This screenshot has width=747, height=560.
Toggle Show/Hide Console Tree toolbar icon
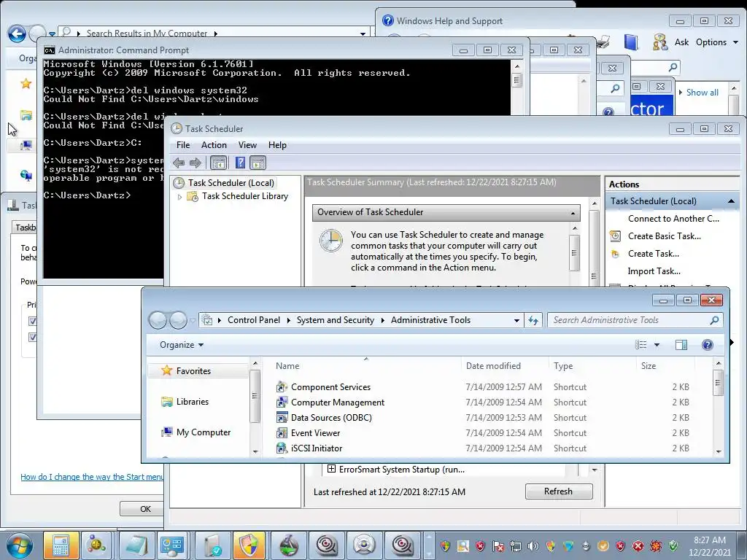pyautogui.click(x=218, y=163)
